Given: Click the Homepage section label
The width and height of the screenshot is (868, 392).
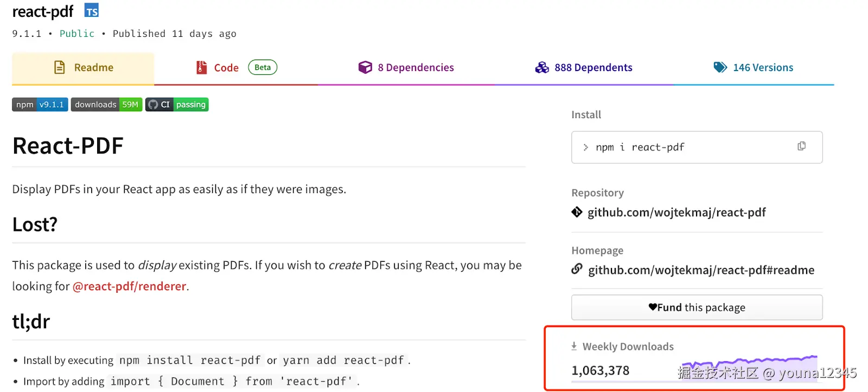Looking at the screenshot, I should [597, 250].
